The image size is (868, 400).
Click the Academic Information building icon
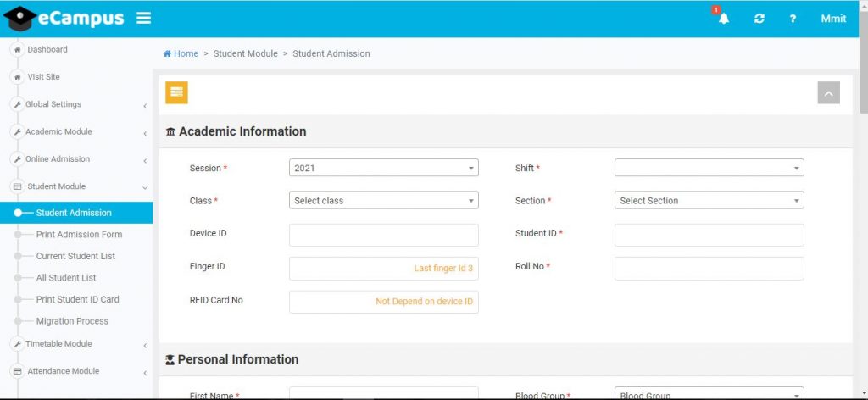tap(170, 131)
